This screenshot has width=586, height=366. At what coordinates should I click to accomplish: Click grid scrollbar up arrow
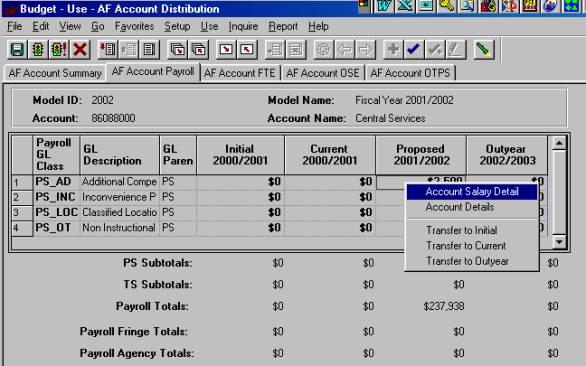tap(559, 143)
